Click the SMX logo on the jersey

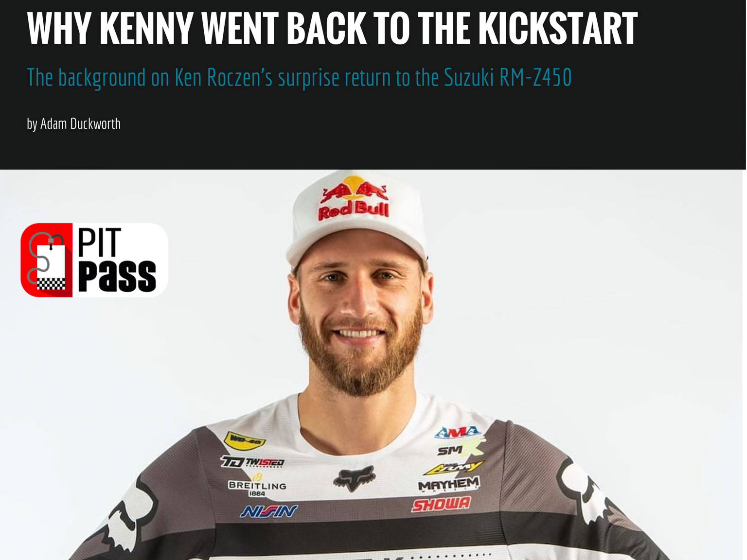tap(458, 450)
